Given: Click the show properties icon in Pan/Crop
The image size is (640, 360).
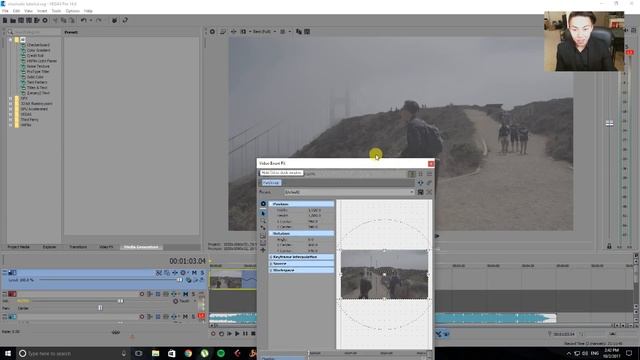Looking at the screenshot, I should tap(263, 204).
